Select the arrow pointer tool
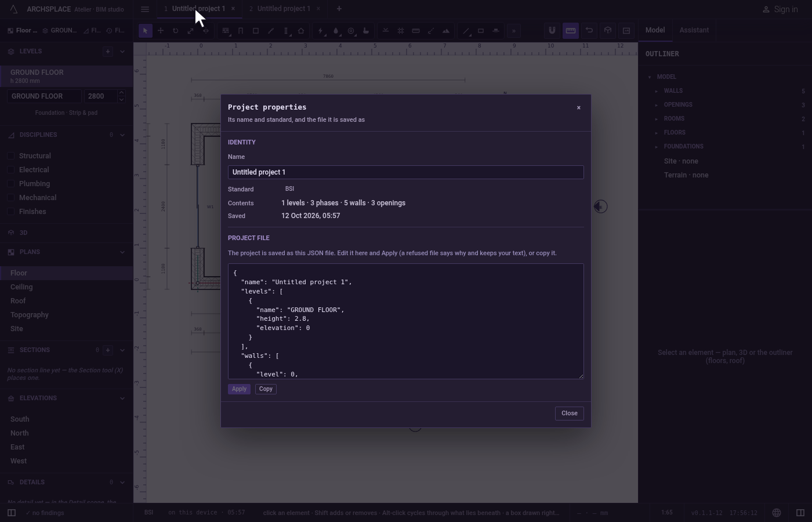This screenshot has width=812, height=522. pos(146,31)
